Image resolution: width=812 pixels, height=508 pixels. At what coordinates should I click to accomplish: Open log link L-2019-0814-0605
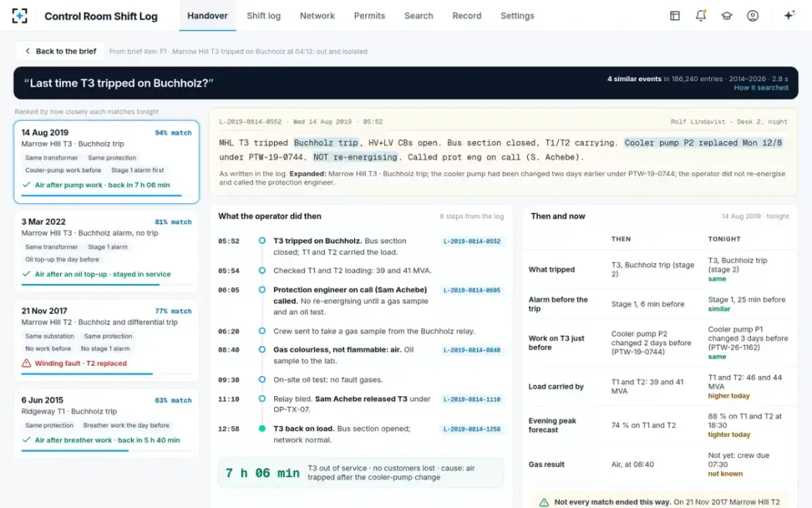472,291
